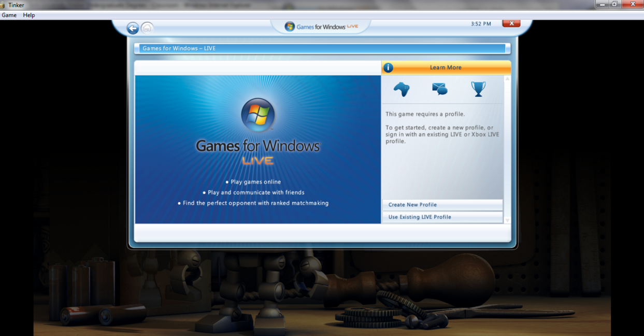Click the home icon in overlay header
The image size is (644, 336).
click(x=147, y=28)
